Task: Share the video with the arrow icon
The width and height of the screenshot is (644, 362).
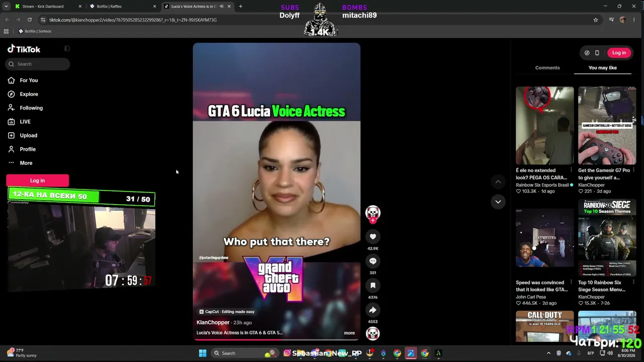Action: 373,310
